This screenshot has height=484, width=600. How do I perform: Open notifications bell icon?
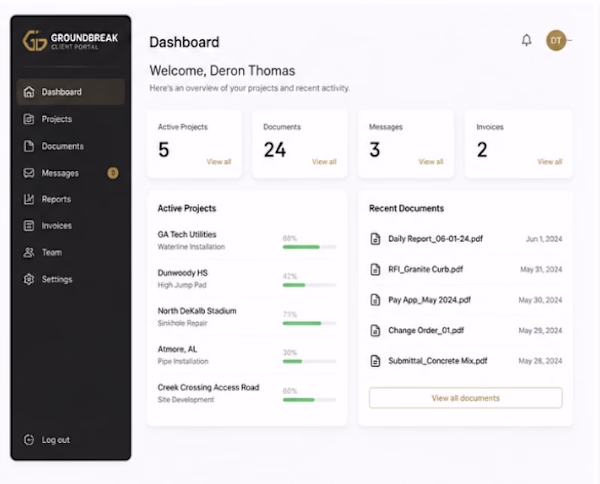527,40
